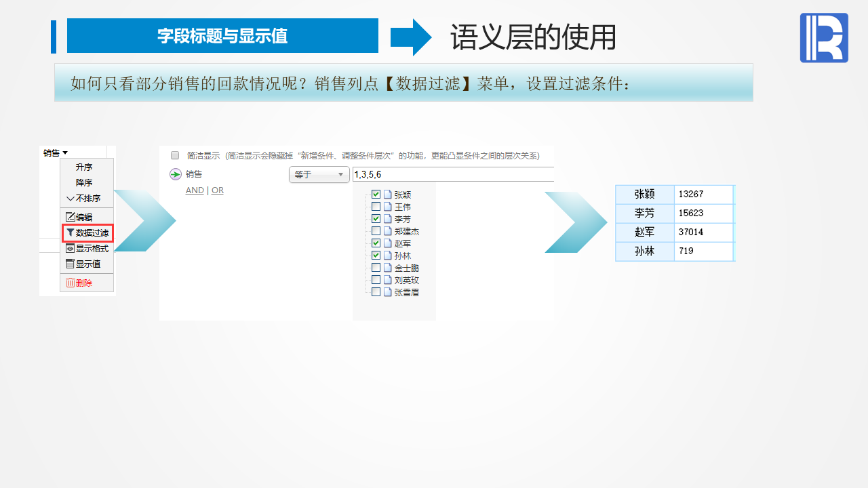This screenshot has height=488, width=868.
Task: Open the 等于 operator dropdown
Action: (x=319, y=174)
